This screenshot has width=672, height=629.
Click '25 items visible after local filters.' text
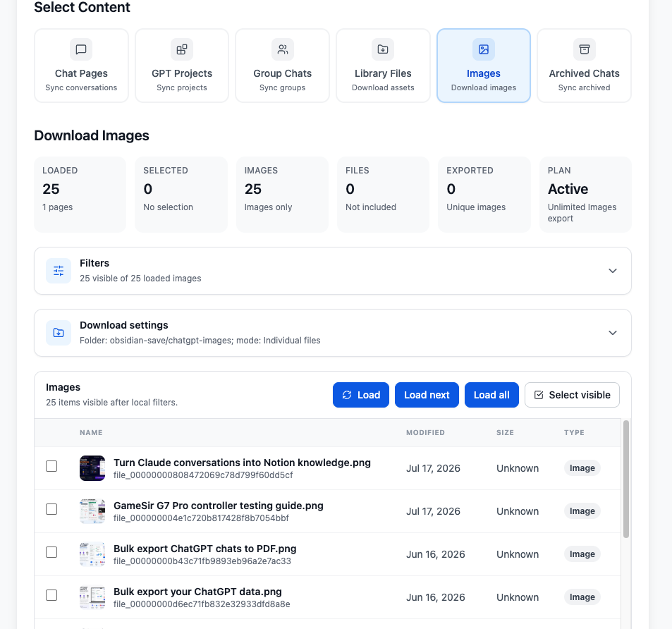point(111,403)
